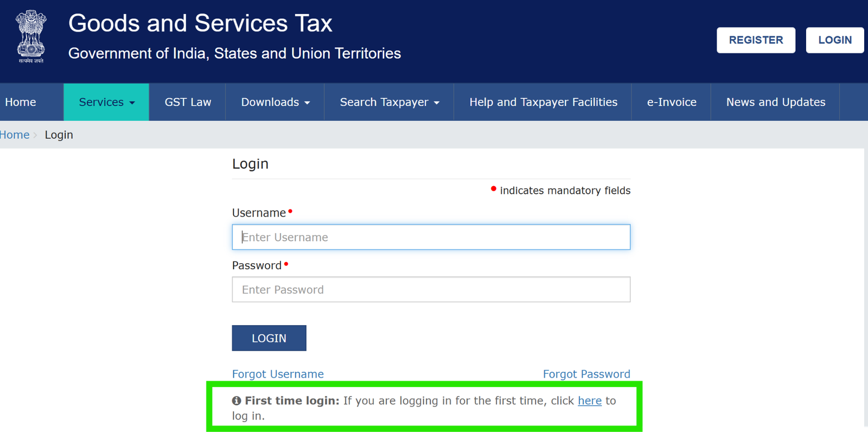Image resolution: width=868 pixels, height=432 pixels.
Task: Open the GST Law menu item
Action: pos(188,102)
